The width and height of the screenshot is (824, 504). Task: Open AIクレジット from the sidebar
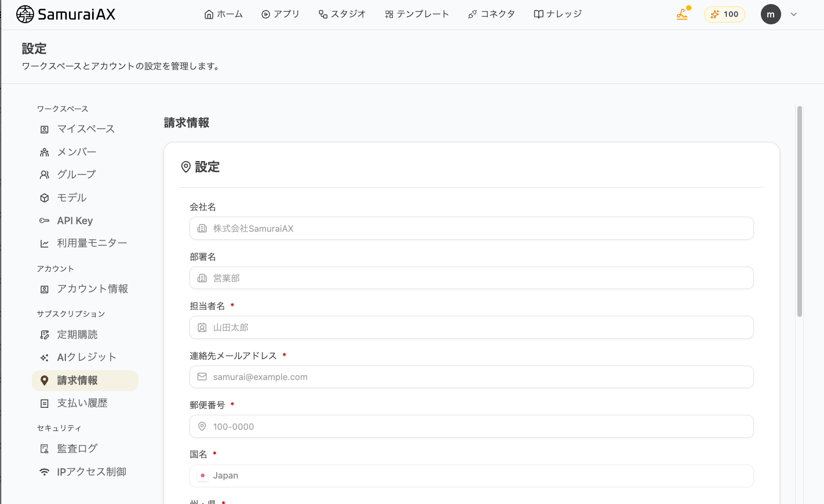85,357
